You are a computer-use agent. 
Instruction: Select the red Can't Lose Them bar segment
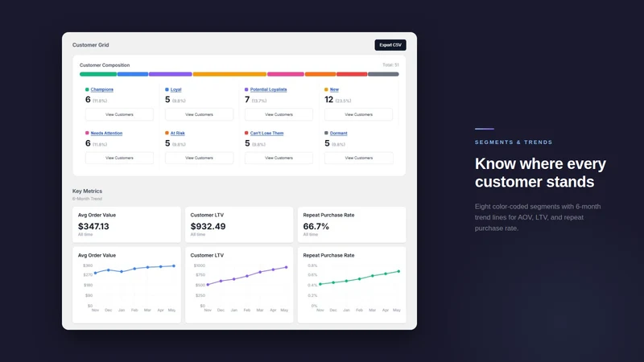pos(352,74)
